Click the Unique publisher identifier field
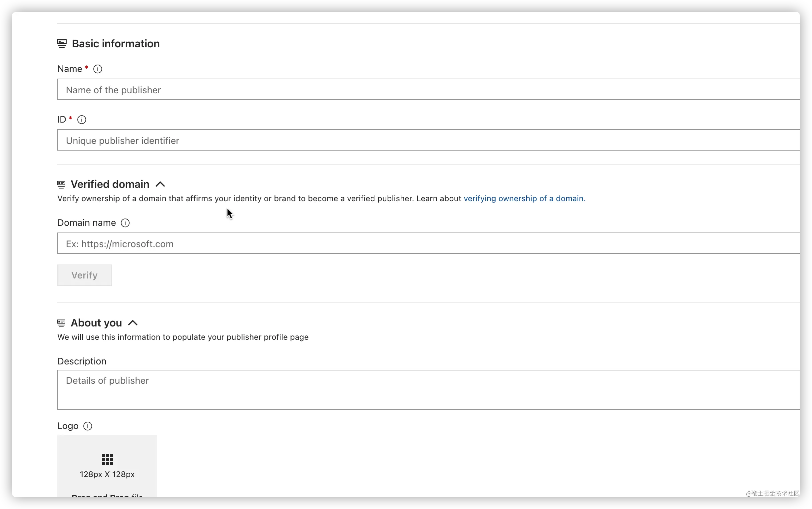The height and width of the screenshot is (509, 812). click(x=427, y=140)
